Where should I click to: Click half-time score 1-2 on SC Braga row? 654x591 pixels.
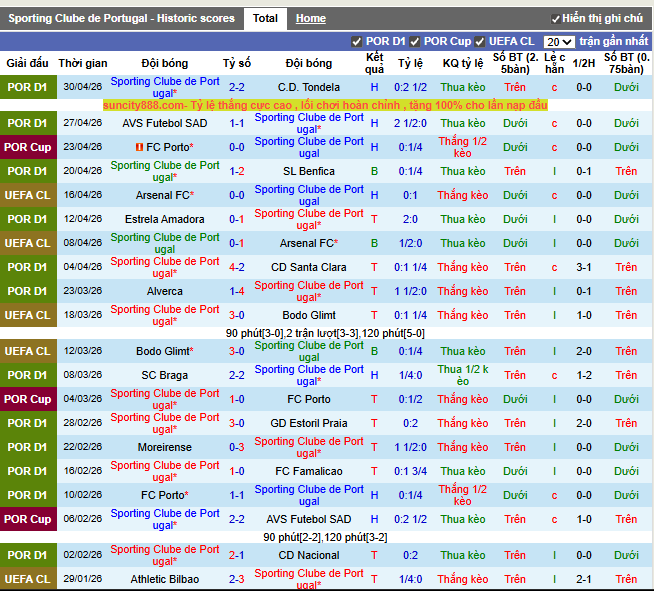(584, 375)
